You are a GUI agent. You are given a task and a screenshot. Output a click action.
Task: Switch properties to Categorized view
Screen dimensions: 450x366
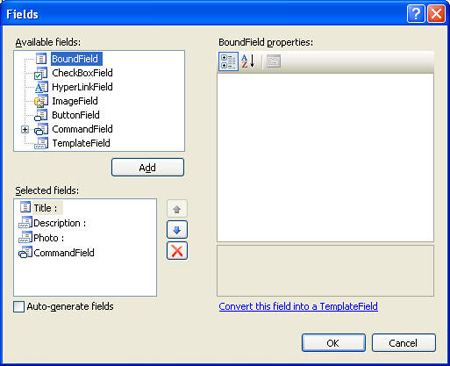[x=228, y=61]
